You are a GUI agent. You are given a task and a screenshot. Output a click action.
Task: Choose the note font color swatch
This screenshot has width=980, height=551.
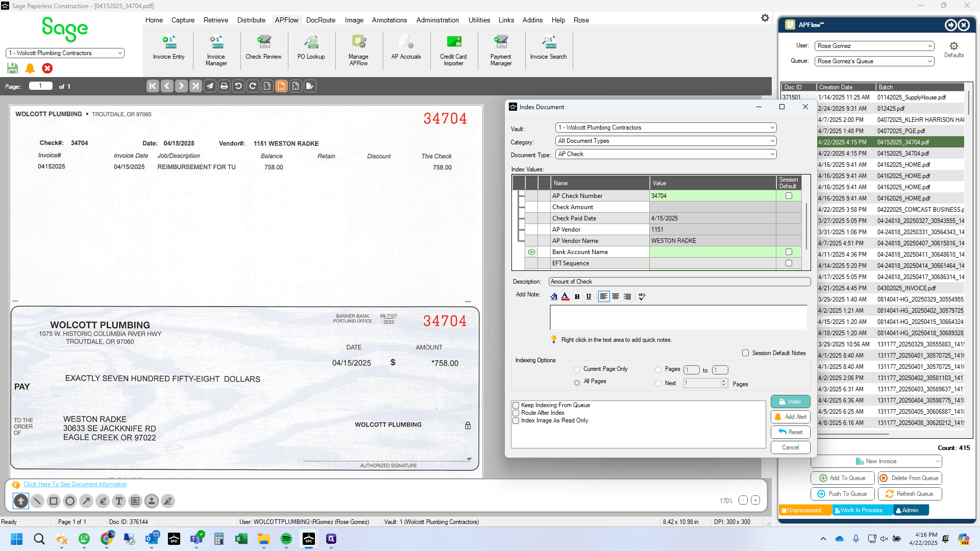click(565, 296)
